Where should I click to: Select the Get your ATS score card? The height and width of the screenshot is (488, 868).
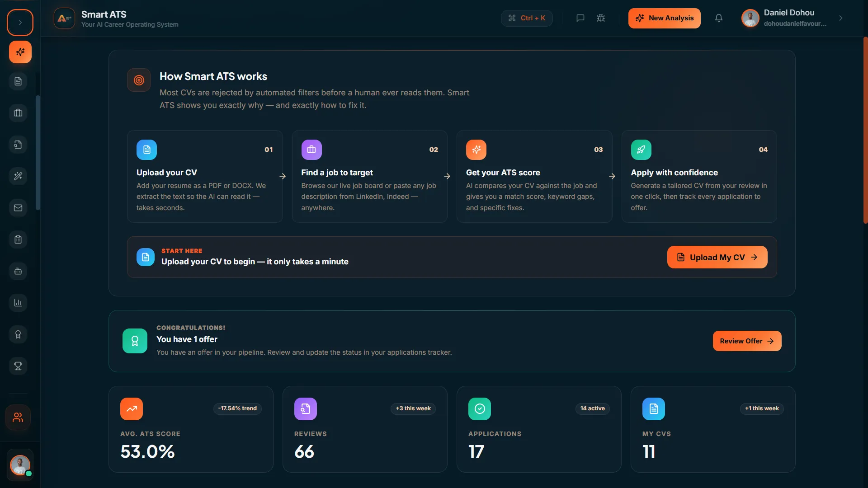click(534, 176)
